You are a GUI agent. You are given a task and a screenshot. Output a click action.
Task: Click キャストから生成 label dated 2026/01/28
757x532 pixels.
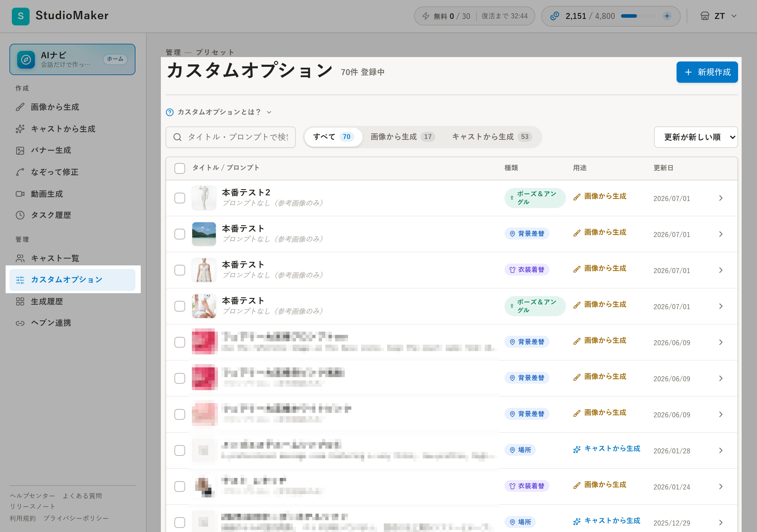click(606, 449)
